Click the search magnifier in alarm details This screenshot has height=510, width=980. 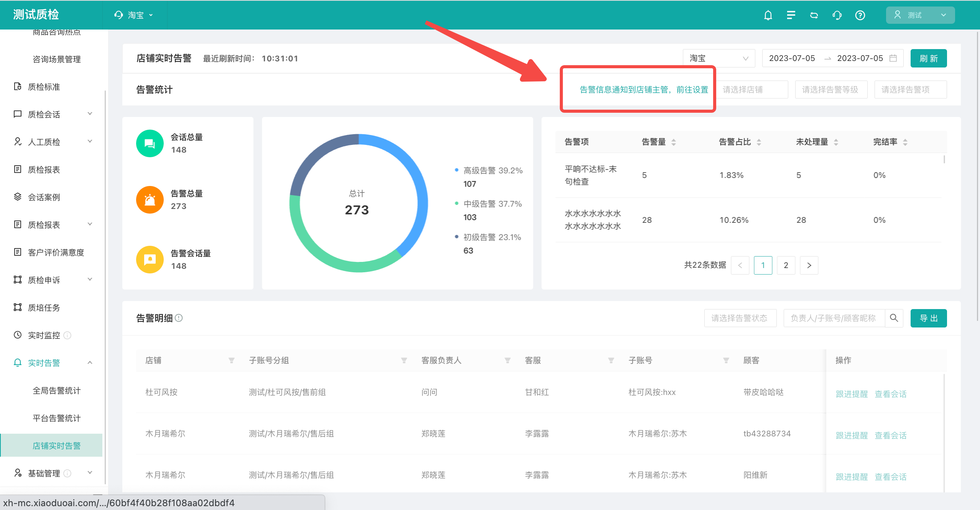[x=894, y=318]
